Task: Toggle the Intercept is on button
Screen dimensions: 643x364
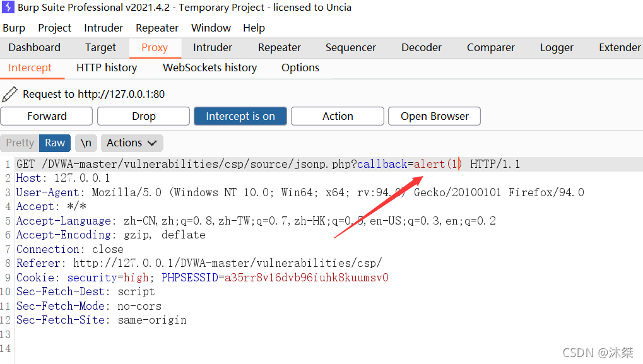Action: 240,117
